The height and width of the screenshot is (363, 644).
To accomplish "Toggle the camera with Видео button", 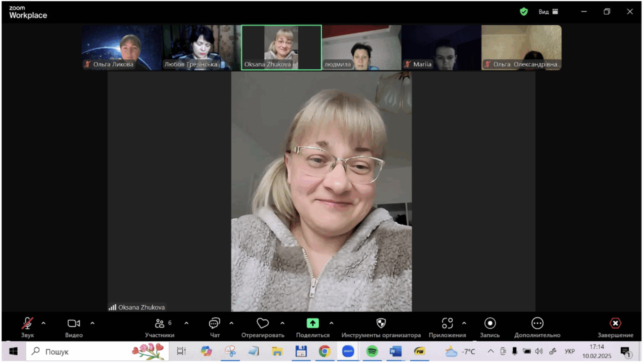I will pos(74,328).
